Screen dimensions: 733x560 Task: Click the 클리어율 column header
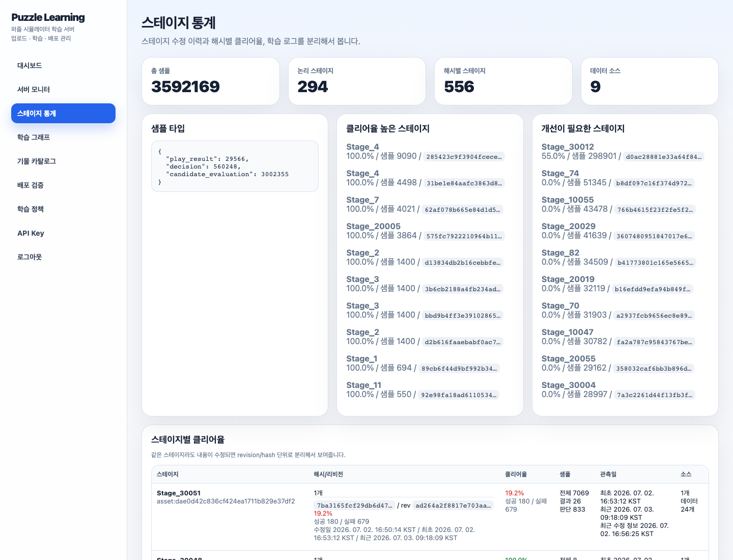[516, 474]
